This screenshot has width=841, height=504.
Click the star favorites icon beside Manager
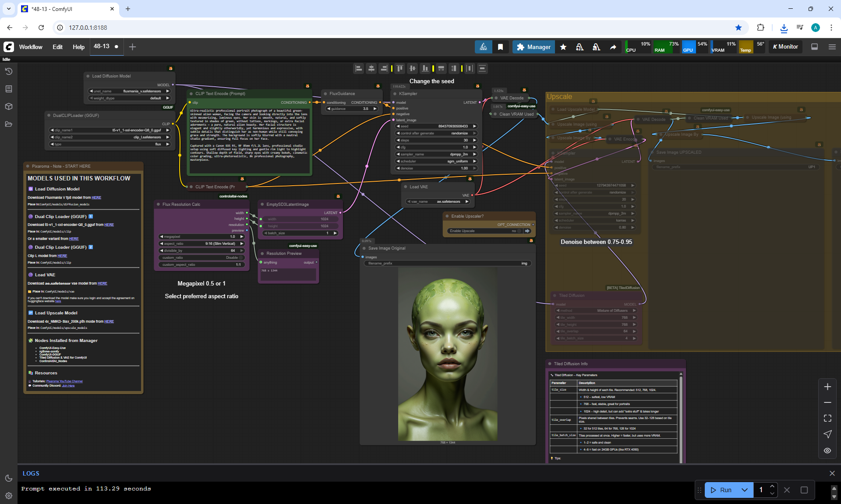[563, 47]
